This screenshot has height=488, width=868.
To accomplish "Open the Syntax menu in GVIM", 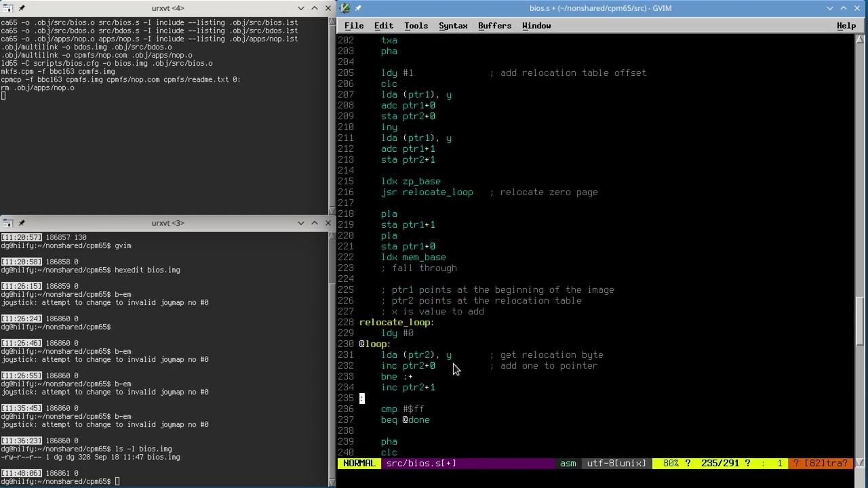I will 453,26.
